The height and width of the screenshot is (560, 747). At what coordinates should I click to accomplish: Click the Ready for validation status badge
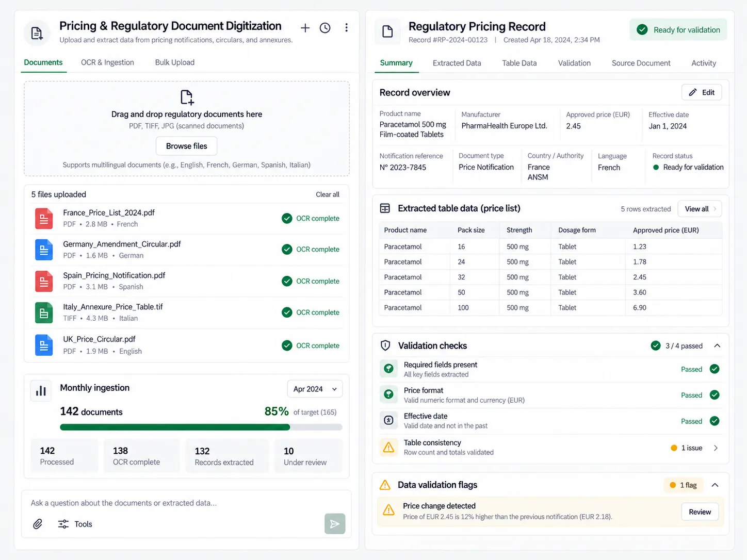point(678,30)
